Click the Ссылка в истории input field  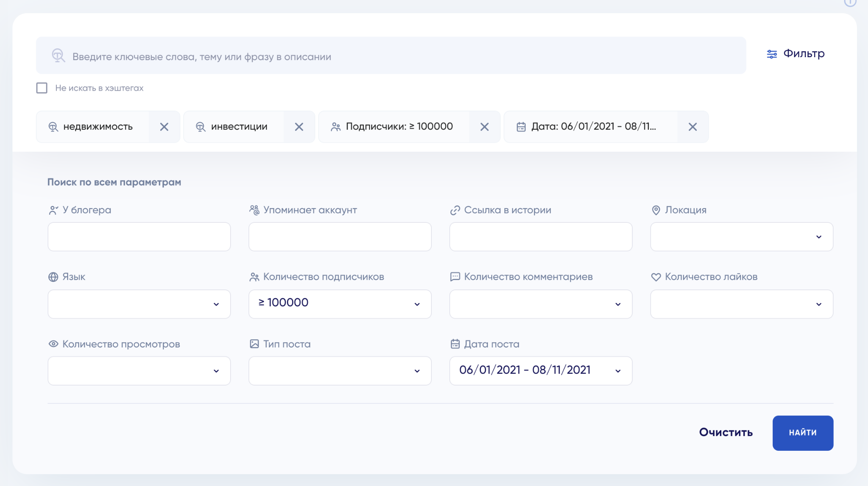pos(541,237)
